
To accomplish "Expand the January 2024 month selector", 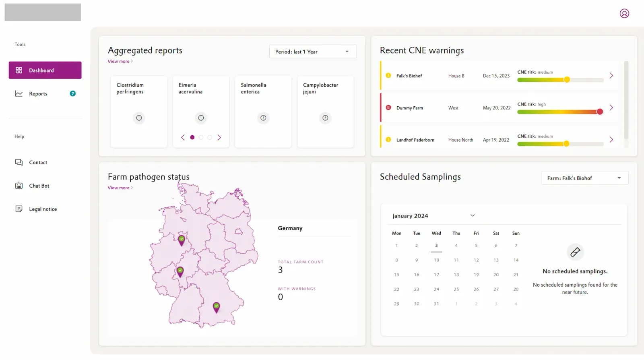I will [x=473, y=215].
